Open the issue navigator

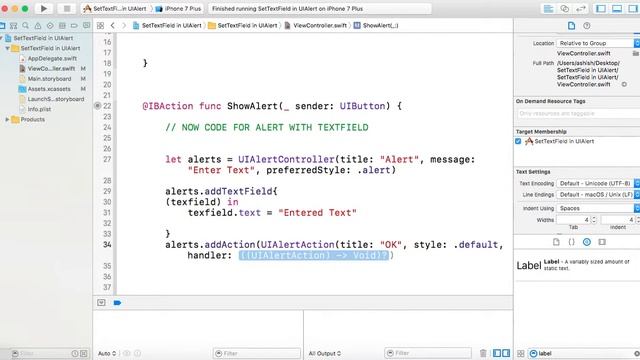pos(38,26)
